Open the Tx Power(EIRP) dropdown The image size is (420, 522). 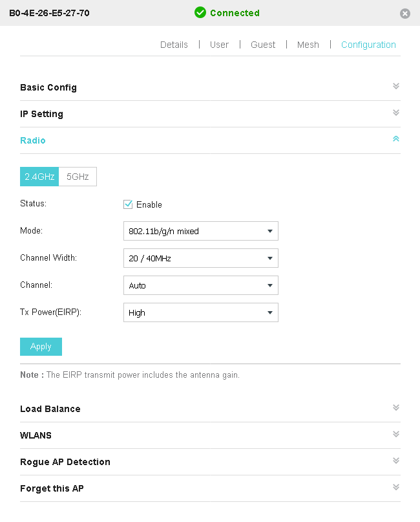[x=200, y=312]
